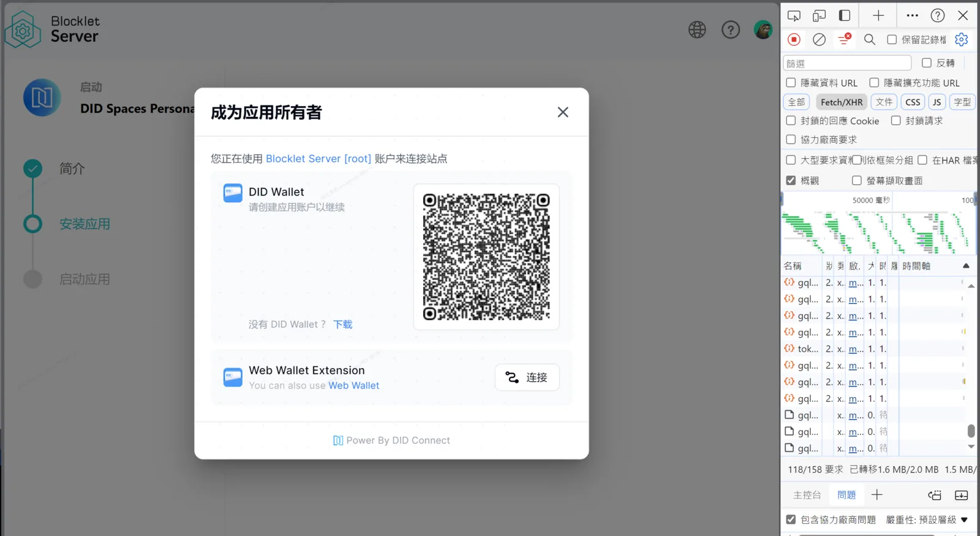Close the DevTools panel
The image size is (980, 536).
pos(963,16)
